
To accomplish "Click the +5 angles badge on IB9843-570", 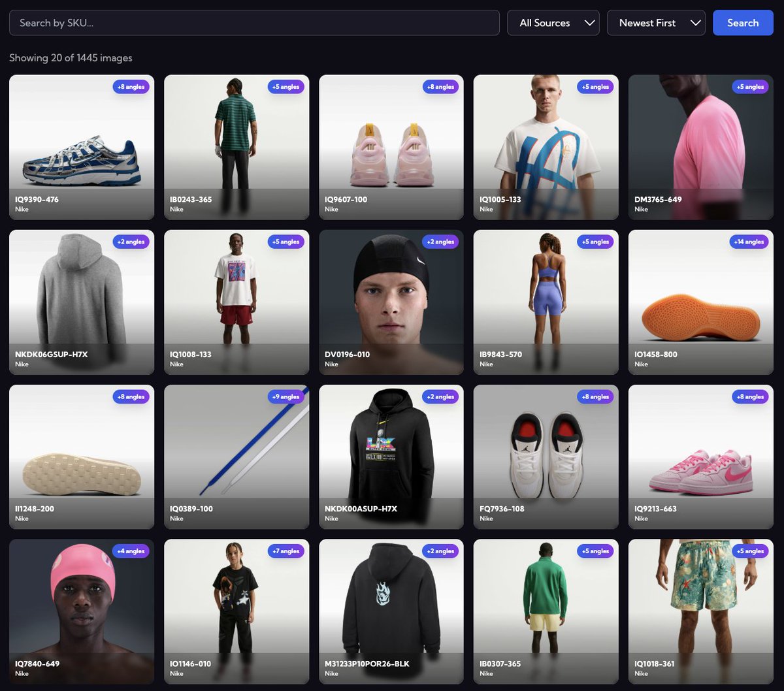I will tap(596, 242).
